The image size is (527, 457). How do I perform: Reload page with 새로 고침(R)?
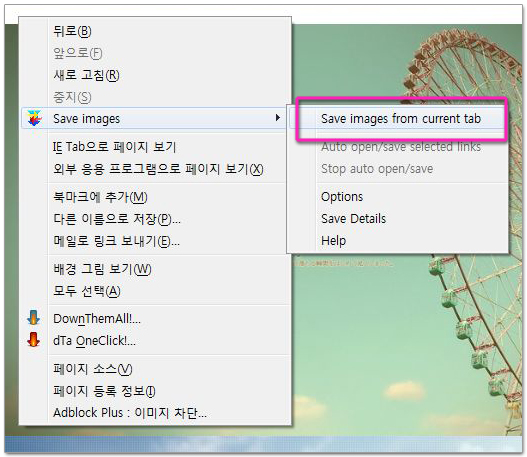155,75
